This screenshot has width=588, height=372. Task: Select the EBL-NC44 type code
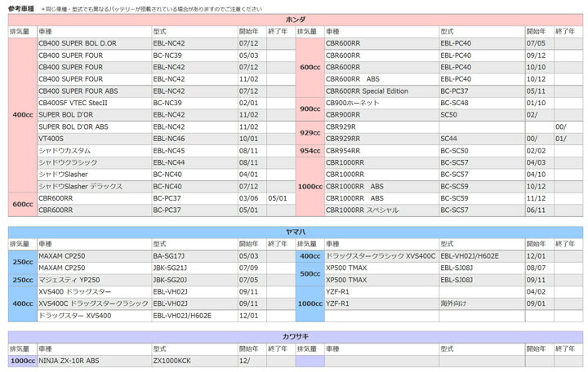(x=169, y=162)
